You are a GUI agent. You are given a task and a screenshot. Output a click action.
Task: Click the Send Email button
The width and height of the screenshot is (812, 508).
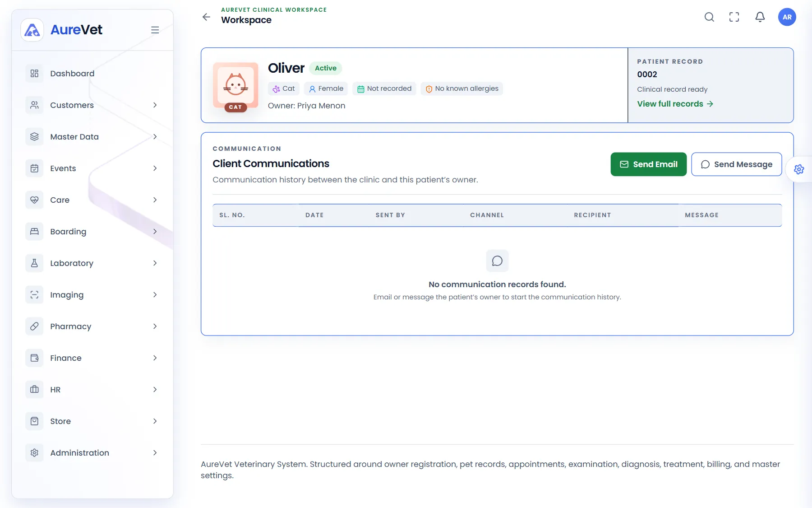pos(648,164)
